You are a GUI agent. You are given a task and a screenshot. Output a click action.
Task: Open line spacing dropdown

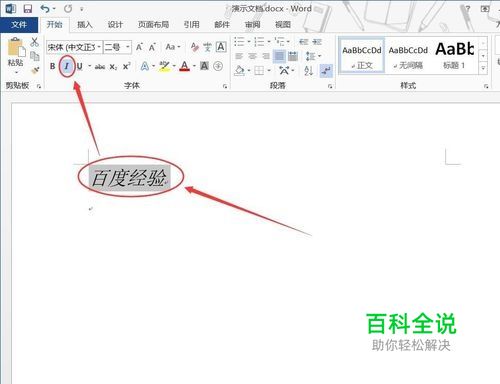(x=313, y=56)
